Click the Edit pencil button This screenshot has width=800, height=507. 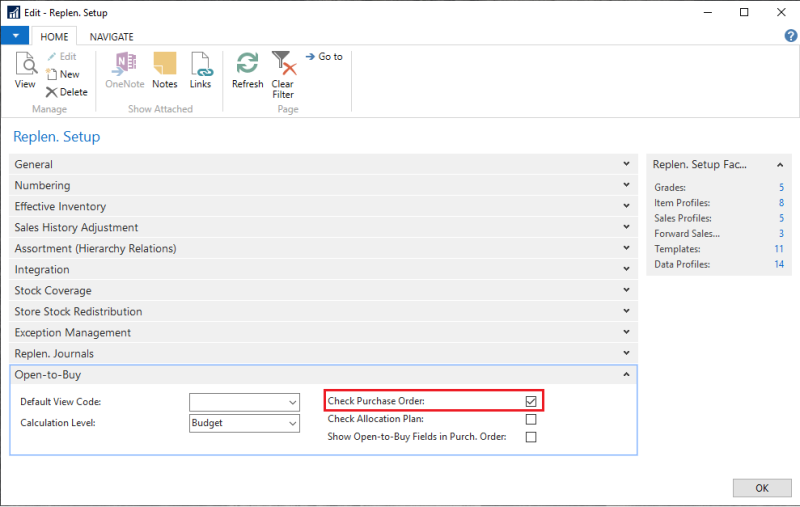(62, 57)
